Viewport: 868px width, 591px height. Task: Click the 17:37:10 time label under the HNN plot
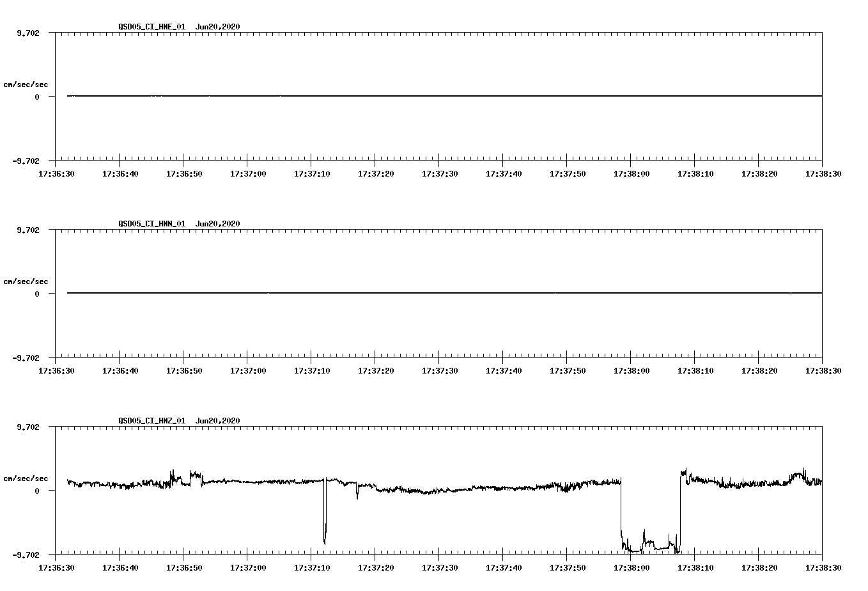point(312,370)
